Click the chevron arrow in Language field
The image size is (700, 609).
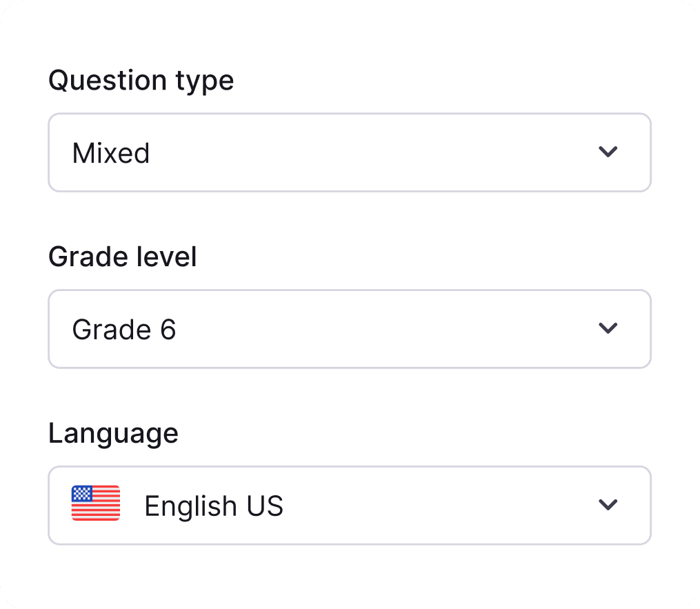pos(608,505)
